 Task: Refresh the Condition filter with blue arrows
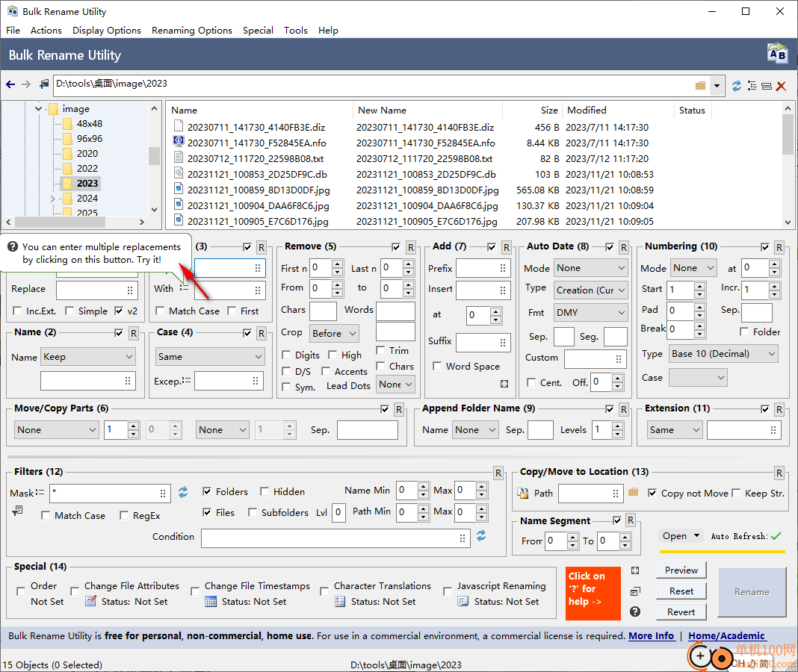(481, 535)
